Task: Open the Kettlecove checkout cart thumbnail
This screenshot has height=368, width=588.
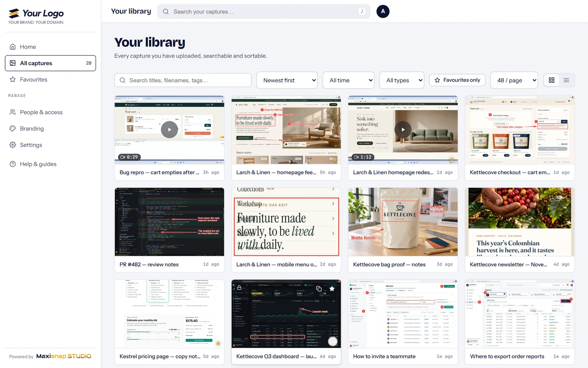Action: tap(520, 130)
